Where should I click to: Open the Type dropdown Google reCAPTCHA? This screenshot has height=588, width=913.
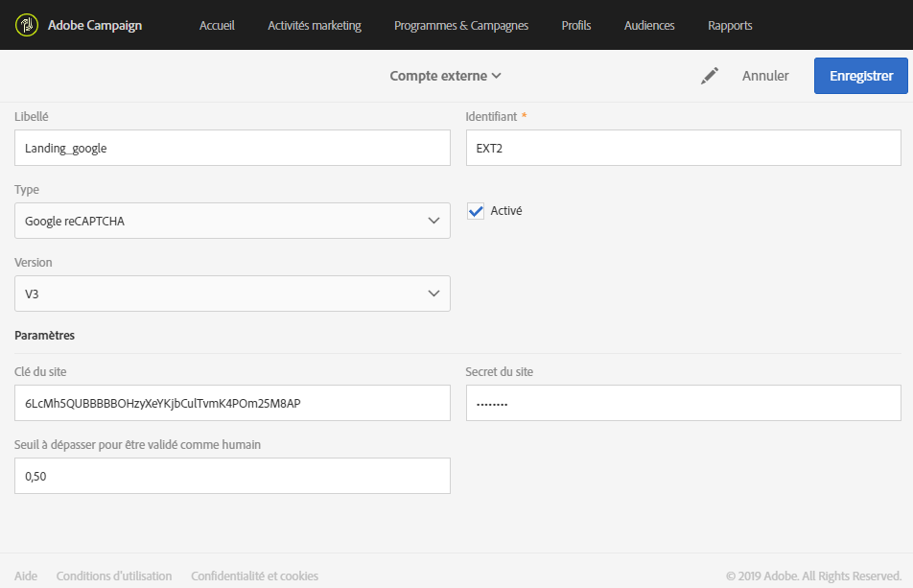pos(232,221)
